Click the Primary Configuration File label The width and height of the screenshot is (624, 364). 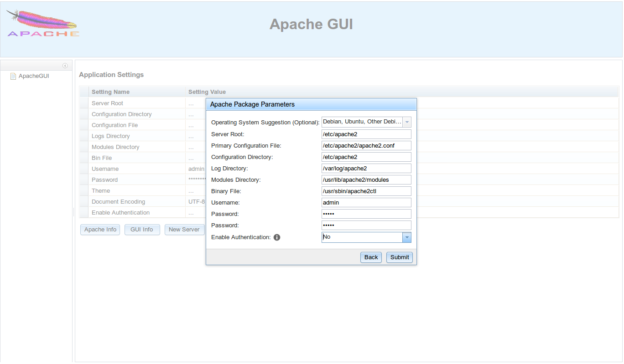246,146
